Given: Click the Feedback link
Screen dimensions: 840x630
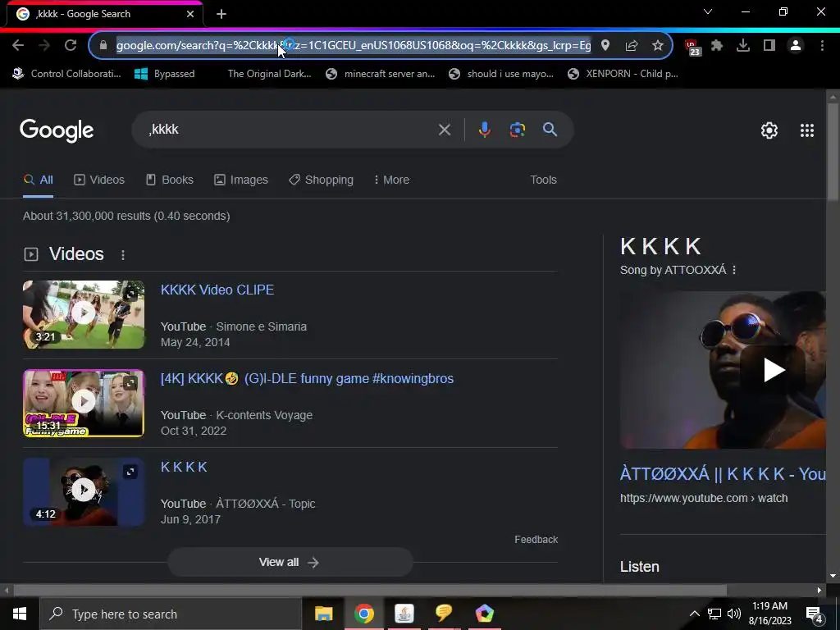Looking at the screenshot, I should coord(536,540).
